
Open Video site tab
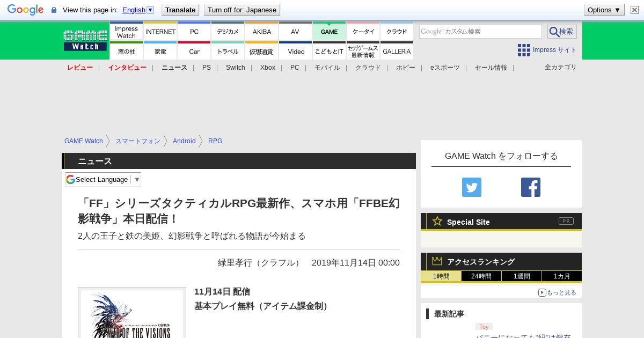[296, 51]
